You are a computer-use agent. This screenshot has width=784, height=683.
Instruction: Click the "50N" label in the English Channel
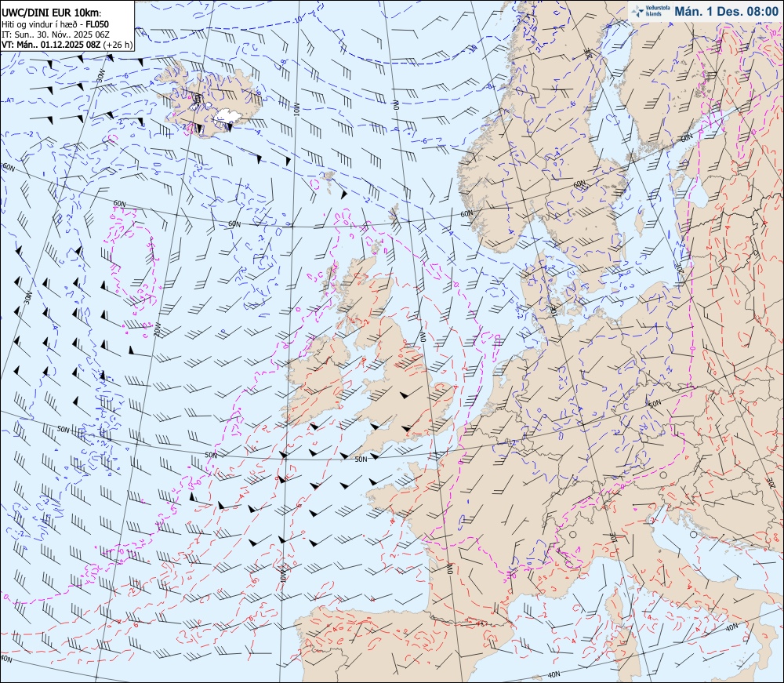(361, 459)
